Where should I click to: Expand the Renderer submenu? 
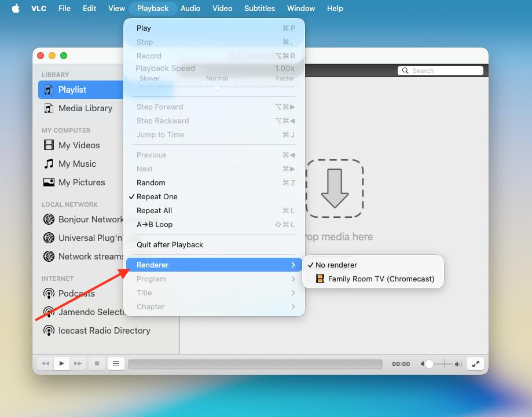point(214,265)
